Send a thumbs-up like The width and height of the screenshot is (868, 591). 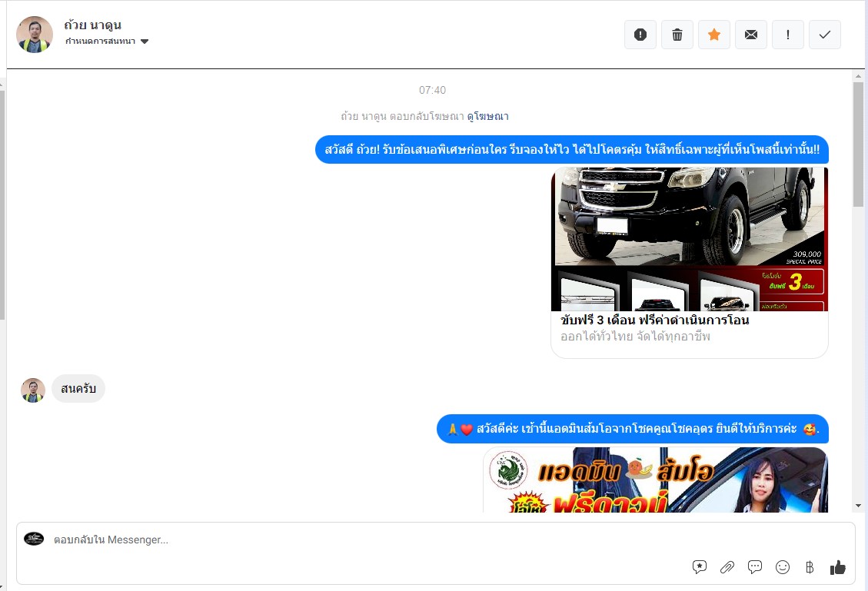(837, 567)
